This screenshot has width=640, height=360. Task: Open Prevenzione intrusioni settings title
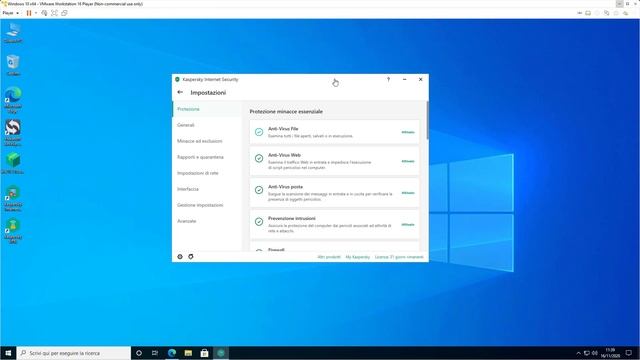point(291,218)
